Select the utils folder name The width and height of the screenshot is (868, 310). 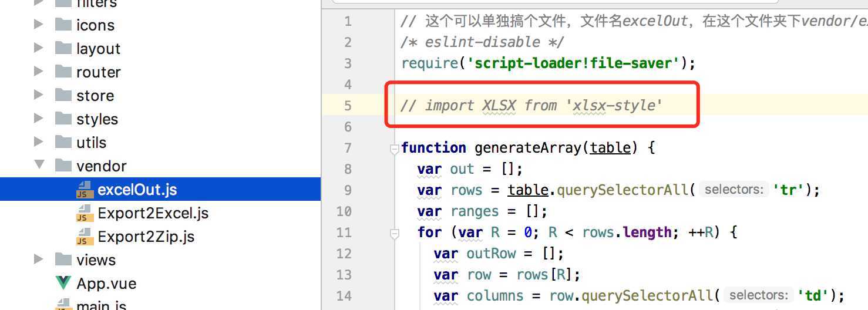91,143
